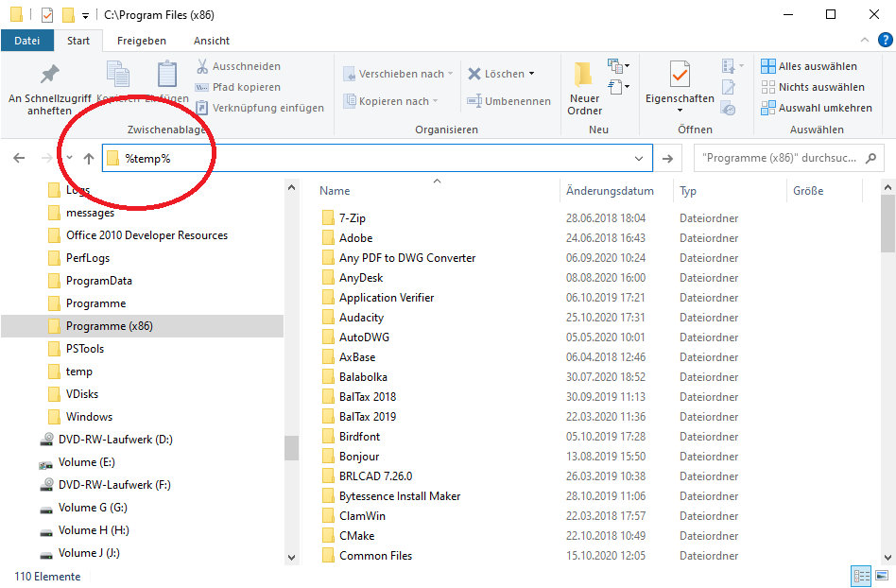Screen dimensions: 896x588
Task: Click the Ausschneiden scissors icon
Action: (202, 66)
